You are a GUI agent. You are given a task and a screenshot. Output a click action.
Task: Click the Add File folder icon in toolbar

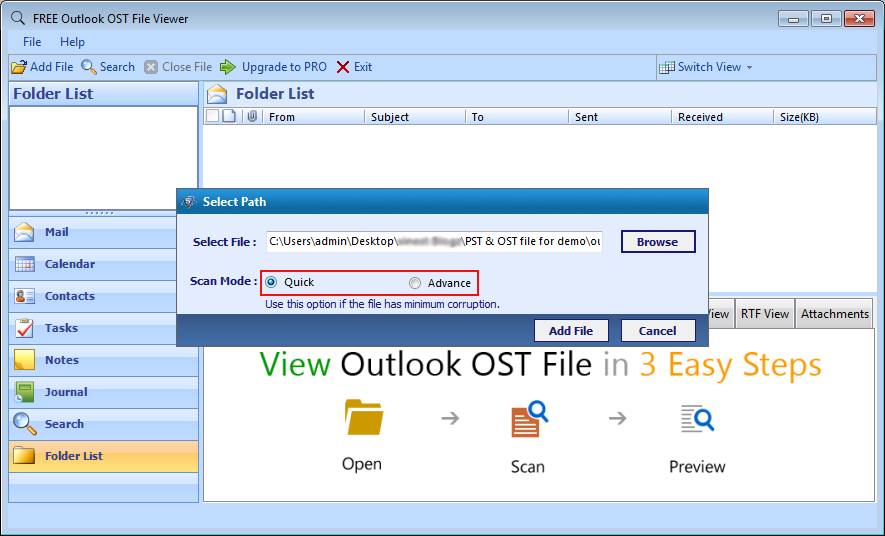click(x=19, y=67)
